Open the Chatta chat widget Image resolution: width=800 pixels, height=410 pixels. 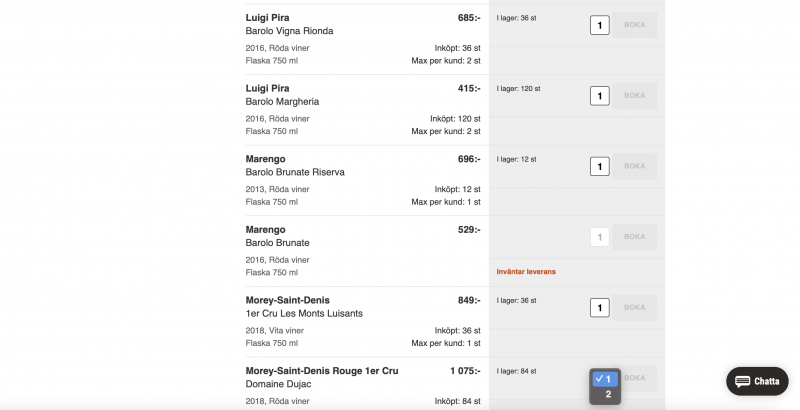pyautogui.click(x=757, y=381)
